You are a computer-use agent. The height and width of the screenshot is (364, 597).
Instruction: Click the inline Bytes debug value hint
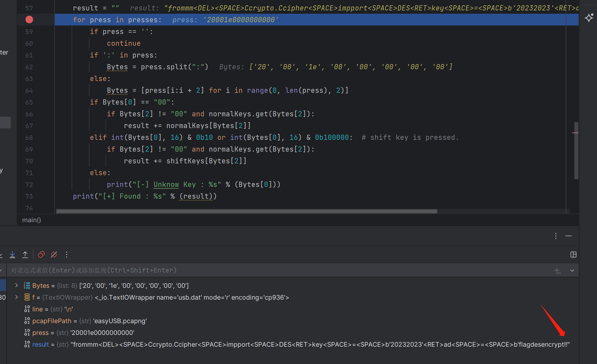coord(336,67)
